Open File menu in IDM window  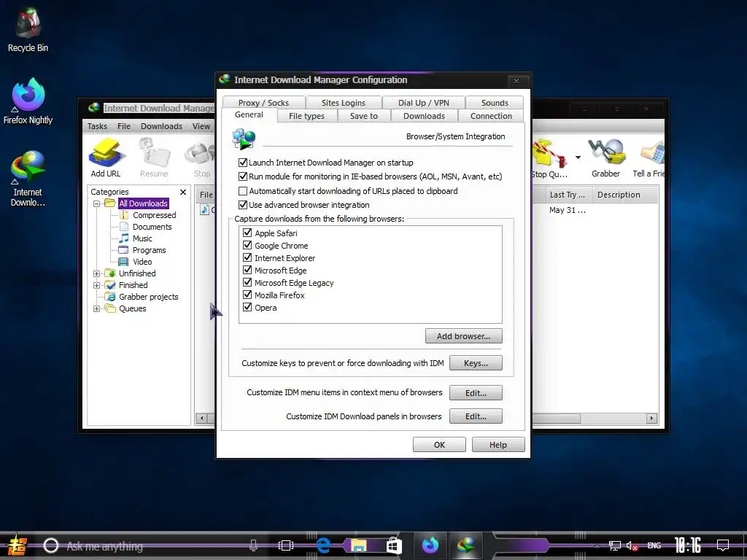pos(124,126)
